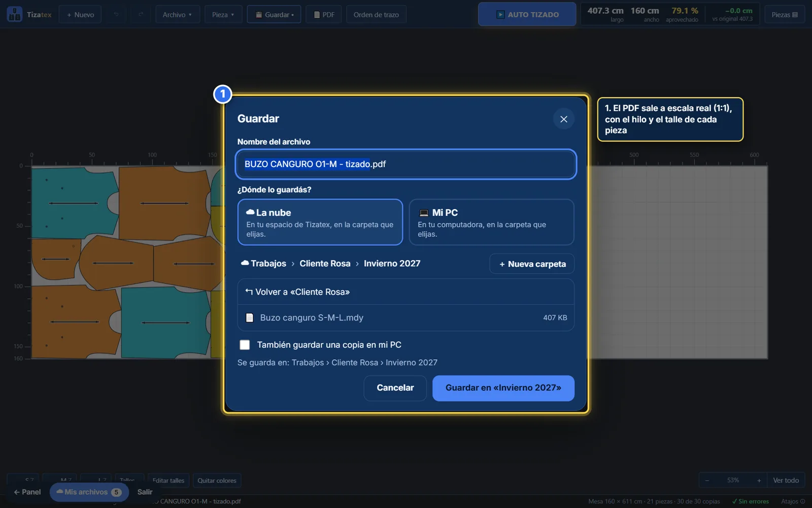Image resolution: width=812 pixels, height=508 pixels.
Task: Open the Piezas panel
Action: pyautogui.click(x=785, y=15)
